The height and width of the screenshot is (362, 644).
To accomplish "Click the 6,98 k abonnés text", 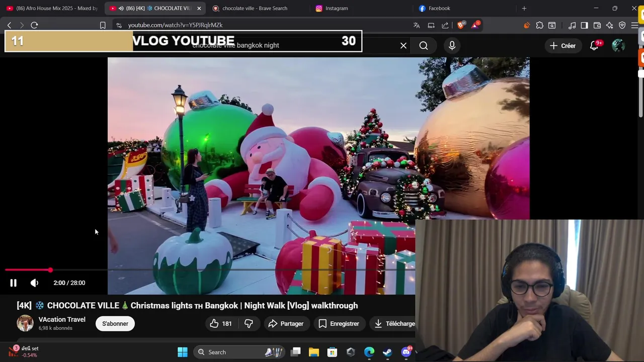I will pyautogui.click(x=55, y=328).
